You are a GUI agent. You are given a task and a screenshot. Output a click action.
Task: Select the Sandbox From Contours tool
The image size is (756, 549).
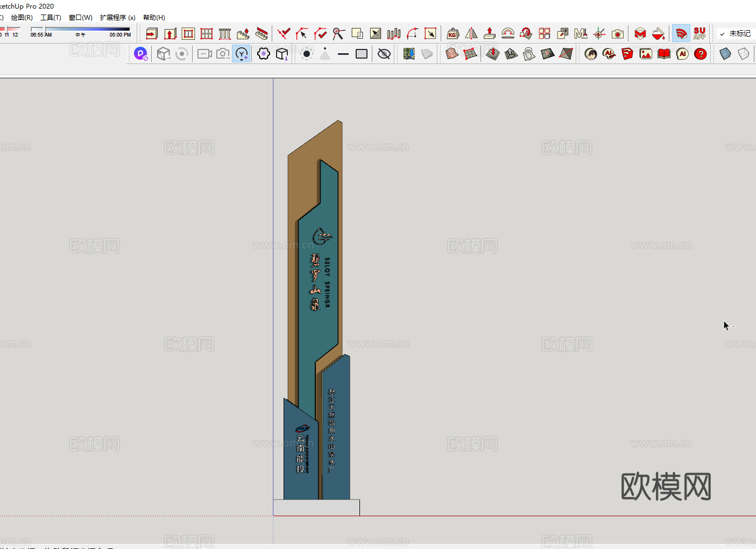tap(452, 54)
